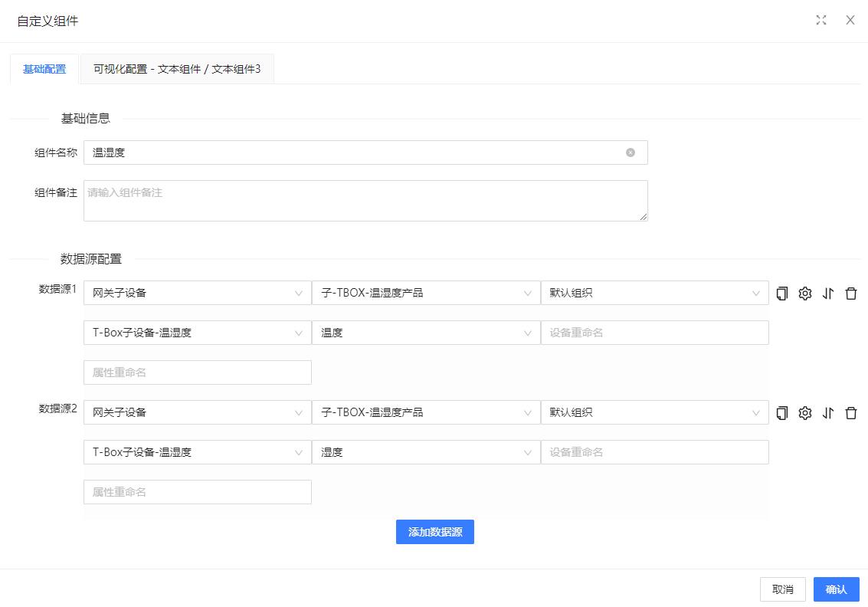
Task: Reorder data source 1 with sort icon
Action: pyautogui.click(x=828, y=293)
